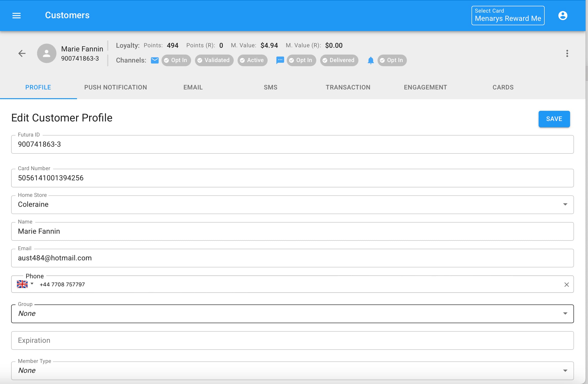This screenshot has width=588, height=384.
Task: Click the SMS chat bubble icon
Action: click(x=280, y=60)
